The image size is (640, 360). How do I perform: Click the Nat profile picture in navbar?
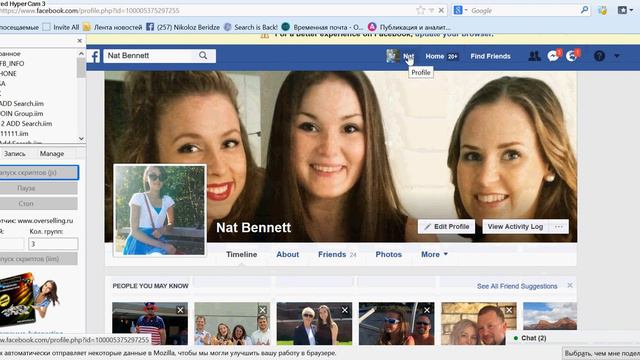(393, 56)
